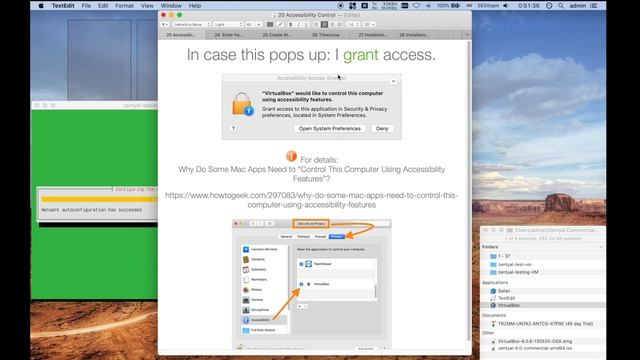Open the Apple menu

pyautogui.click(x=41, y=6)
